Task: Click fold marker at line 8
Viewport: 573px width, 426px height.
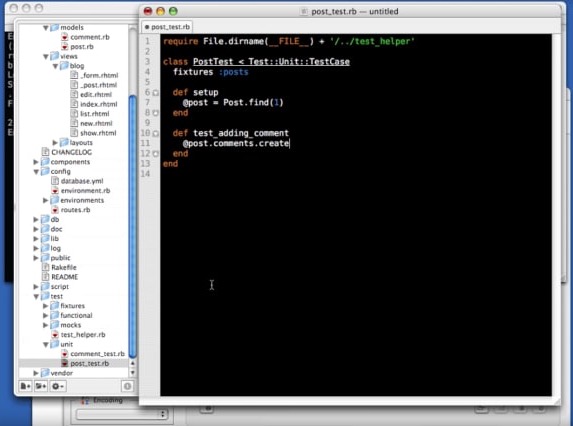Action: tap(156, 113)
